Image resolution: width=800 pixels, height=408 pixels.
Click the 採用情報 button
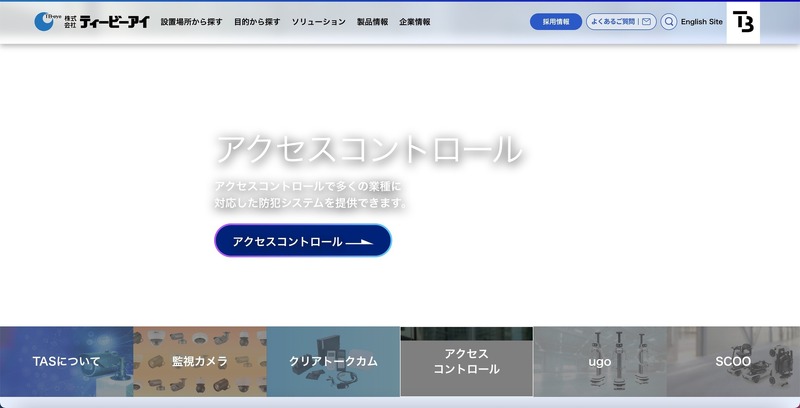(x=555, y=21)
